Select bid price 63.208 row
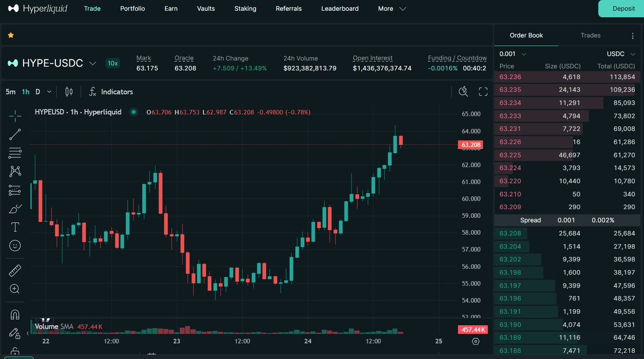The height and width of the screenshot is (359, 644). click(567, 233)
